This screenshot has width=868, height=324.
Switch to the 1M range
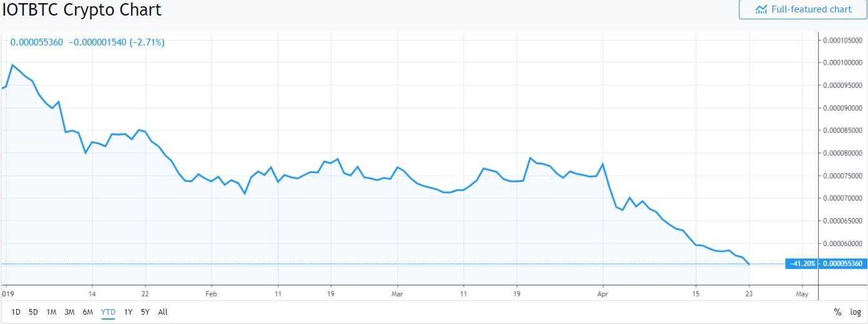(51, 312)
